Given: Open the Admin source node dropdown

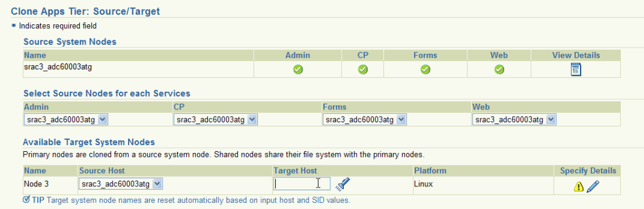Looking at the screenshot, I should (x=66, y=120).
